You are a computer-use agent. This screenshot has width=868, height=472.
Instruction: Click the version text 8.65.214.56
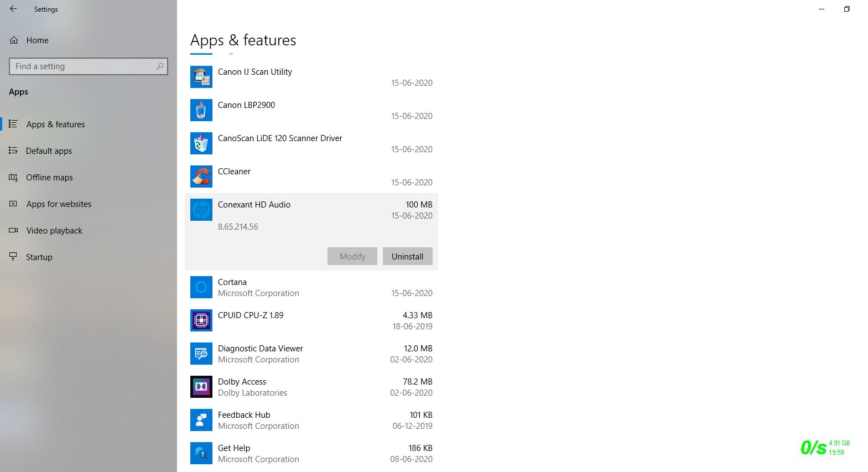[238, 227]
